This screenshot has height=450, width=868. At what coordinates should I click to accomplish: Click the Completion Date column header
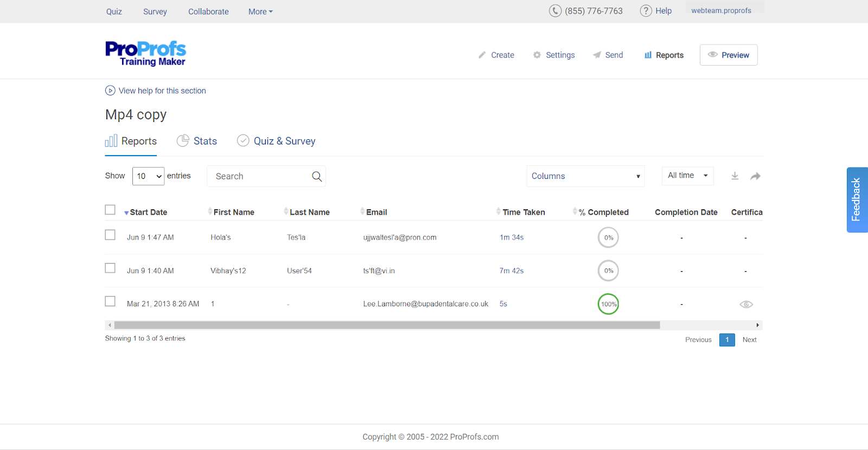tap(686, 212)
